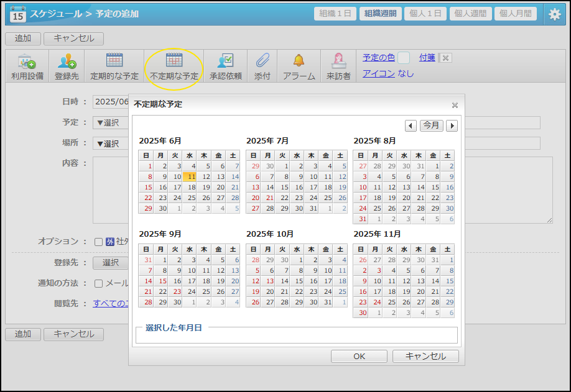Click the 予定の色 color swatch box
Viewport: 571px width, 392px height.
404,58
